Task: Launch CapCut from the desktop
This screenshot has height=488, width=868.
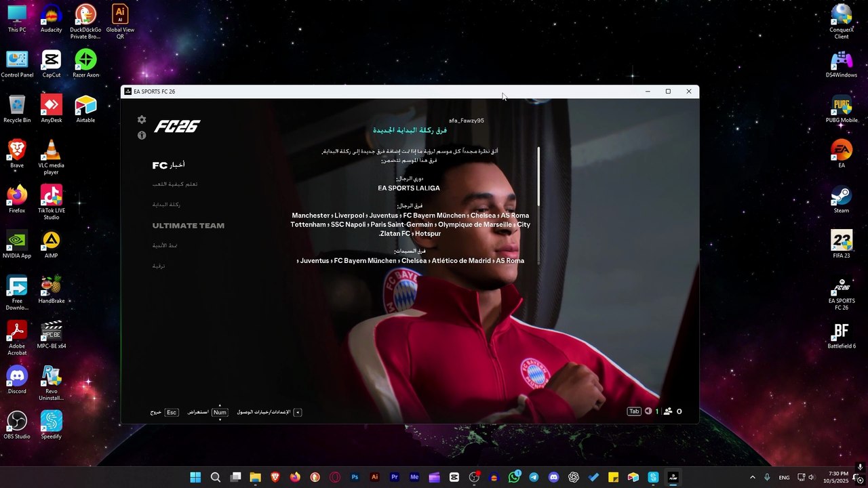Action: point(52,64)
